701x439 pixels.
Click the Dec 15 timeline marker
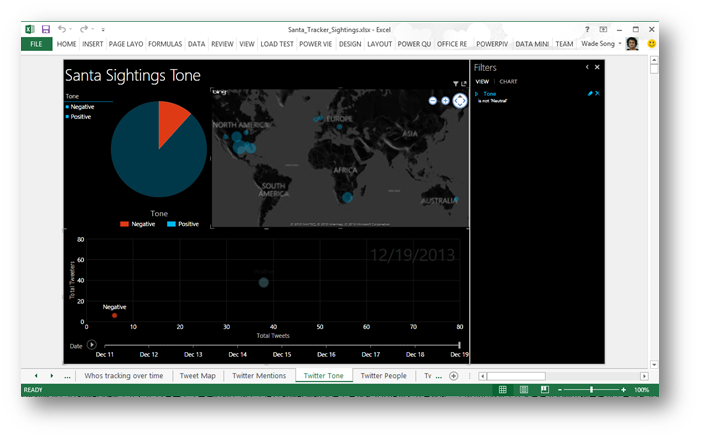[282, 355]
